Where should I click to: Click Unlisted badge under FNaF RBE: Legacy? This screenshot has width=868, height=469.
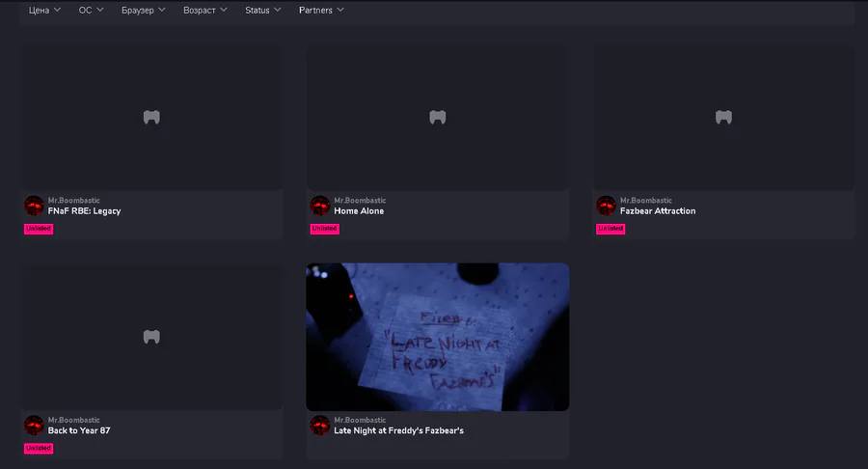tap(39, 229)
